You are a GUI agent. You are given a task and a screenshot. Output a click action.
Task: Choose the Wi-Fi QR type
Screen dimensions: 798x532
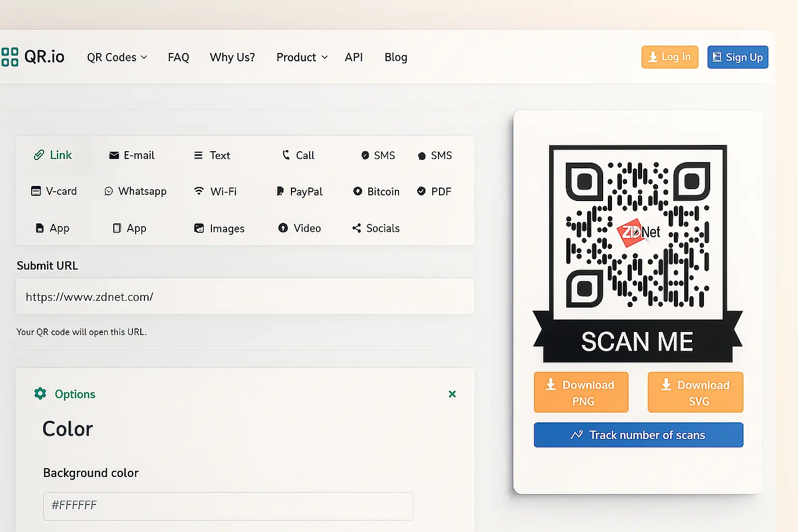215,191
